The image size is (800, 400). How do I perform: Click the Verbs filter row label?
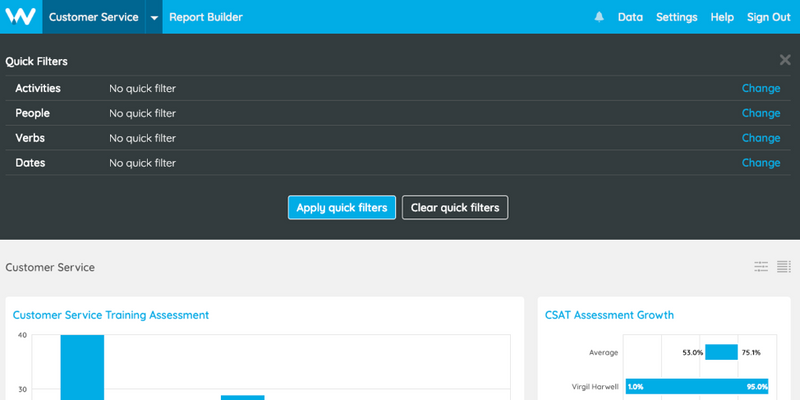pos(30,138)
